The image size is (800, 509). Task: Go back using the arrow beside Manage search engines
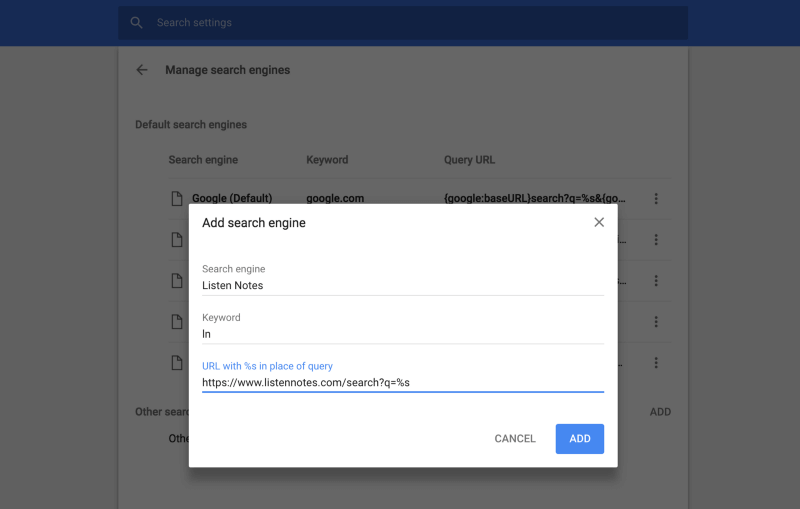[x=142, y=70]
